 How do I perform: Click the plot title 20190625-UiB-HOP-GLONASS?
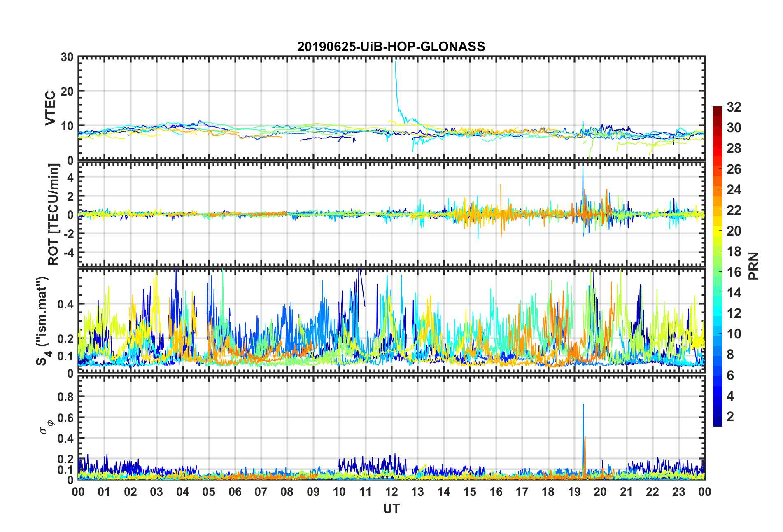pyautogui.click(x=391, y=47)
